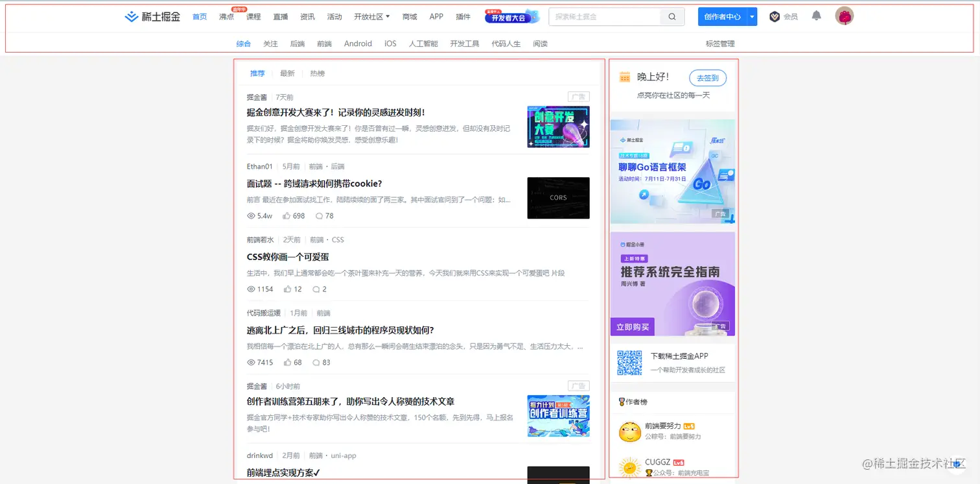Click the search magnifier icon
Image resolution: width=980 pixels, height=484 pixels.
(x=671, y=16)
